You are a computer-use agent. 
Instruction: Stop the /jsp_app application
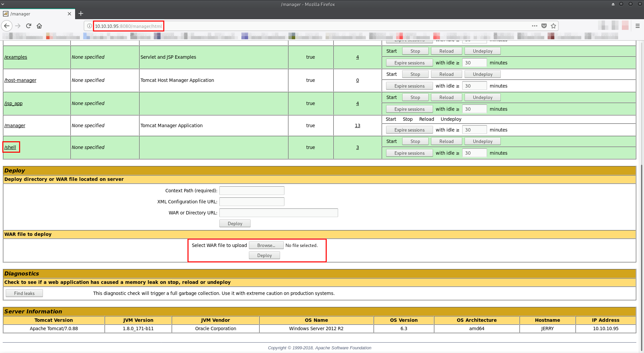pos(415,97)
